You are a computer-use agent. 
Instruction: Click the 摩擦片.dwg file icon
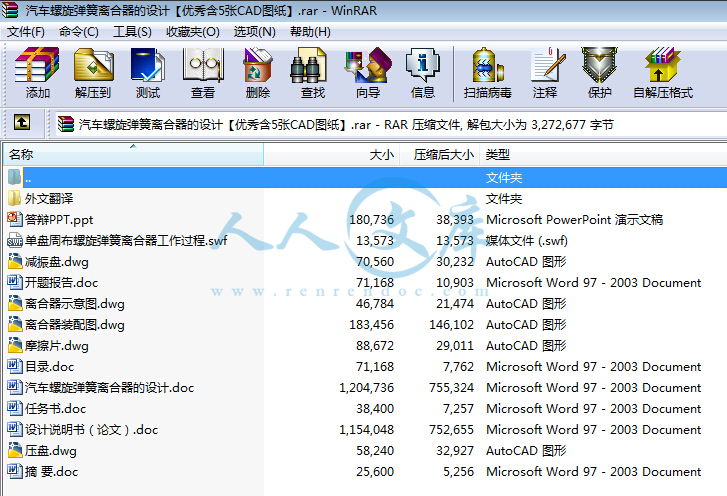click(x=15, y=345)
